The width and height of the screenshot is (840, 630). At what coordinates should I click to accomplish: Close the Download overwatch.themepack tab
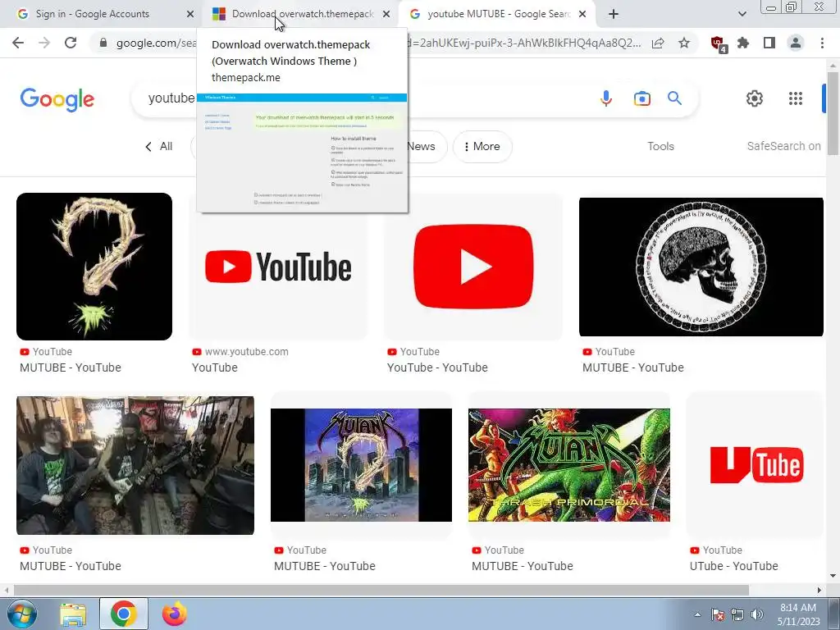pos(386,14)
